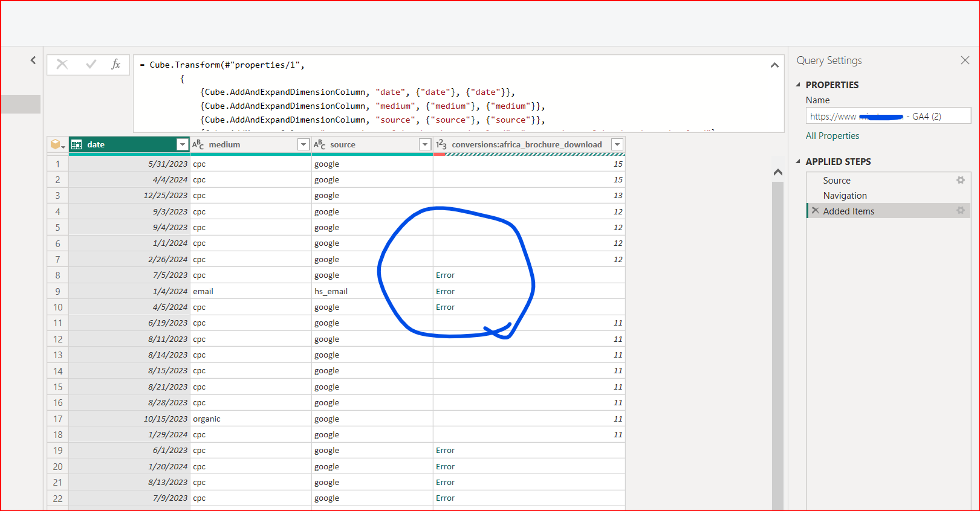Select date cell 1/29/2024
Viewport: 980px width, 511px height.
129,434
